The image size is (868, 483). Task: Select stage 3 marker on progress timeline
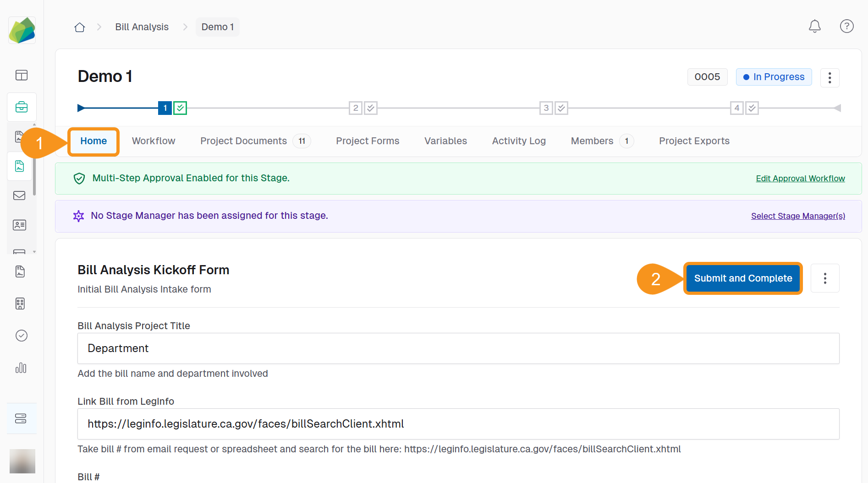(x=546, y=108)
